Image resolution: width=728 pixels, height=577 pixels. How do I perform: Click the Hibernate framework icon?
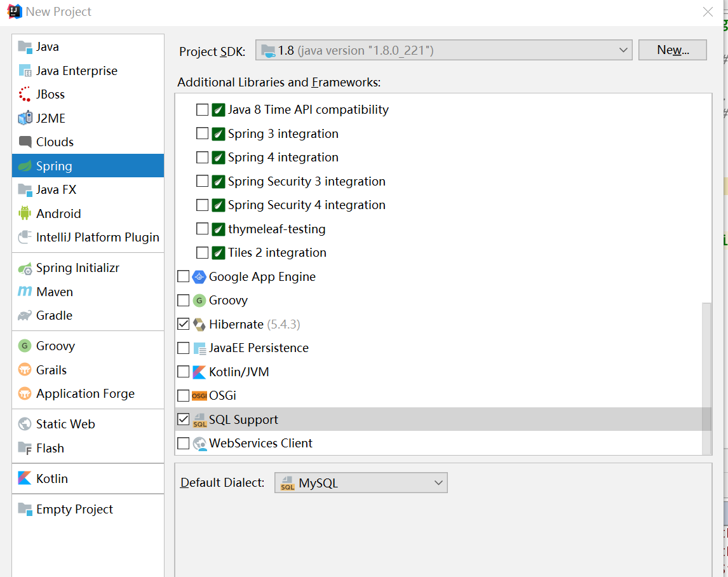[x=199, y=324]
